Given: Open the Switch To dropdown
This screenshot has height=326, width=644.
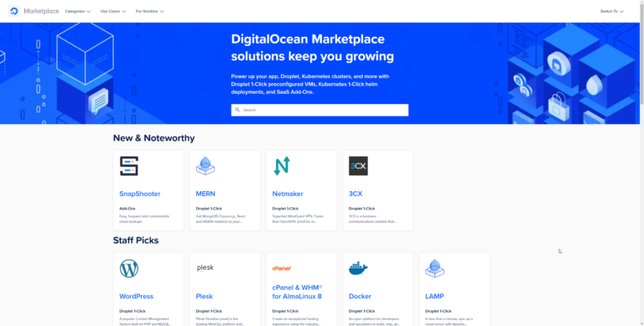Looking at the screenshot, I should coord(611,11).
